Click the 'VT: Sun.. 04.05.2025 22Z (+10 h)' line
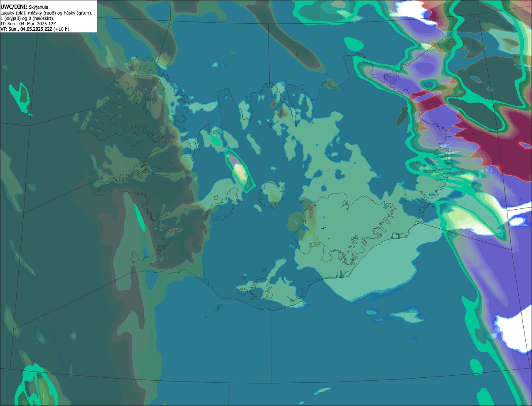The image size is (532, 406). click(x=35, y=29)
